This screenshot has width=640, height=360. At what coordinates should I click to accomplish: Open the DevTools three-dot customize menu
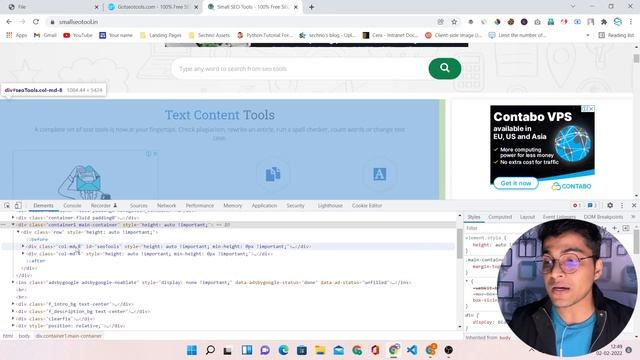pyautogui.click(x=622, y=205)
